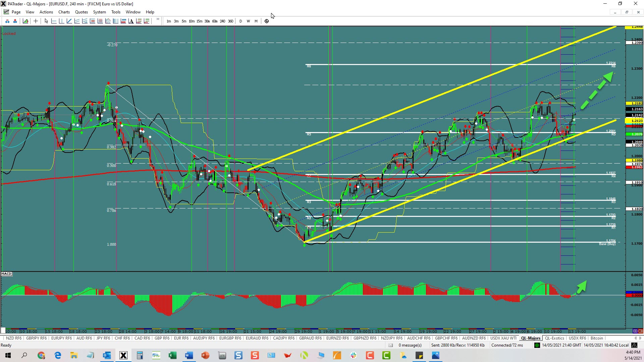The width and height of the screenshot is (644, 362).
Task: Click the green connection status indicator
Action: tap(537, 345)
